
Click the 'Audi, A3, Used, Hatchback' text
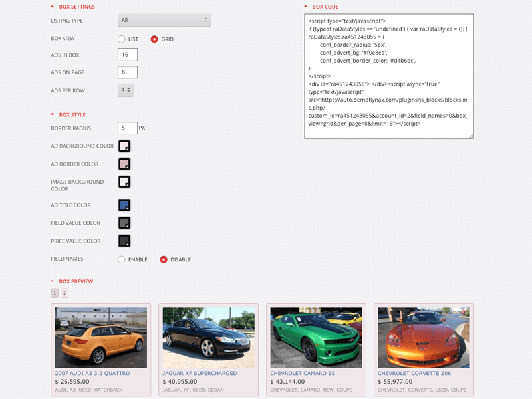(x=88, y=390)
